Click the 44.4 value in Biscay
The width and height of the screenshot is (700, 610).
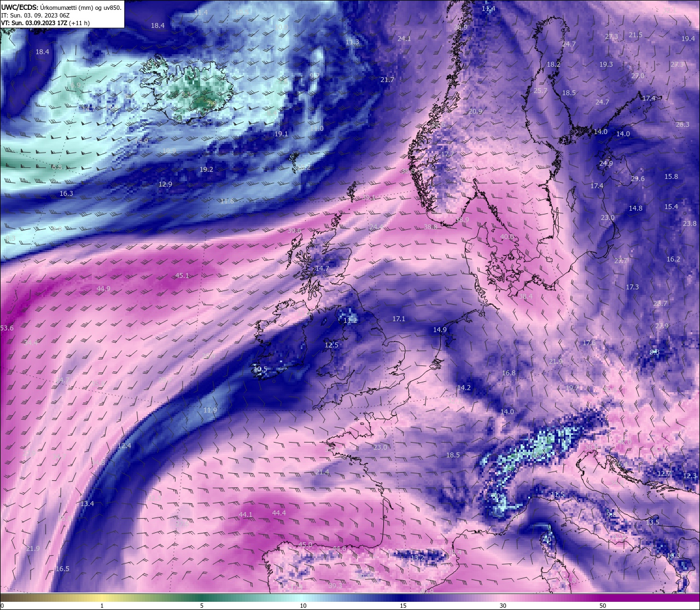tap(279, 513)
